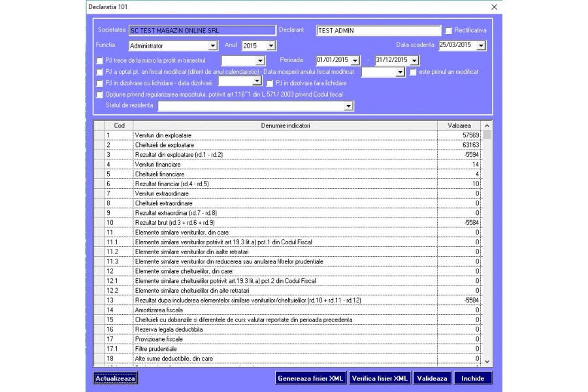The height and width of the screenshot is (392, 588).
Task: Check PJ in dizolvare cu lichidare
Action: [99, 83]
